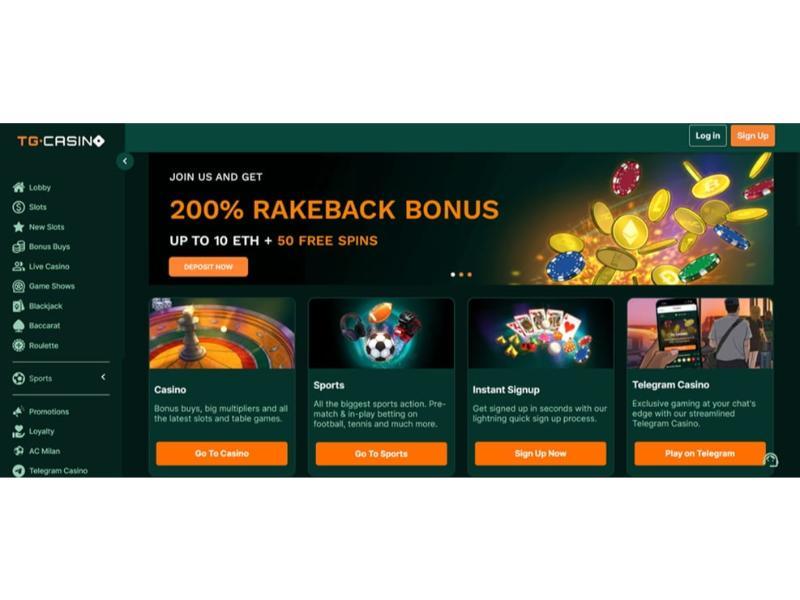Click the Roulette wheel icon

[19, 345]
